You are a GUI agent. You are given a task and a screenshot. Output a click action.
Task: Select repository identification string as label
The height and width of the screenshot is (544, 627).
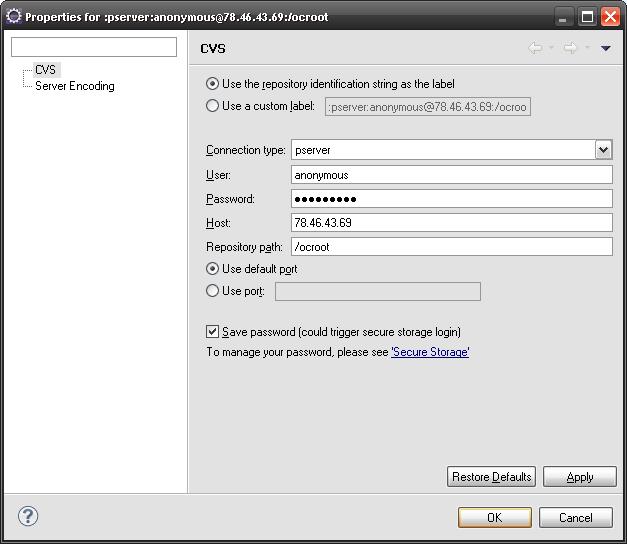pyautogui.click(x=212, y=84)
